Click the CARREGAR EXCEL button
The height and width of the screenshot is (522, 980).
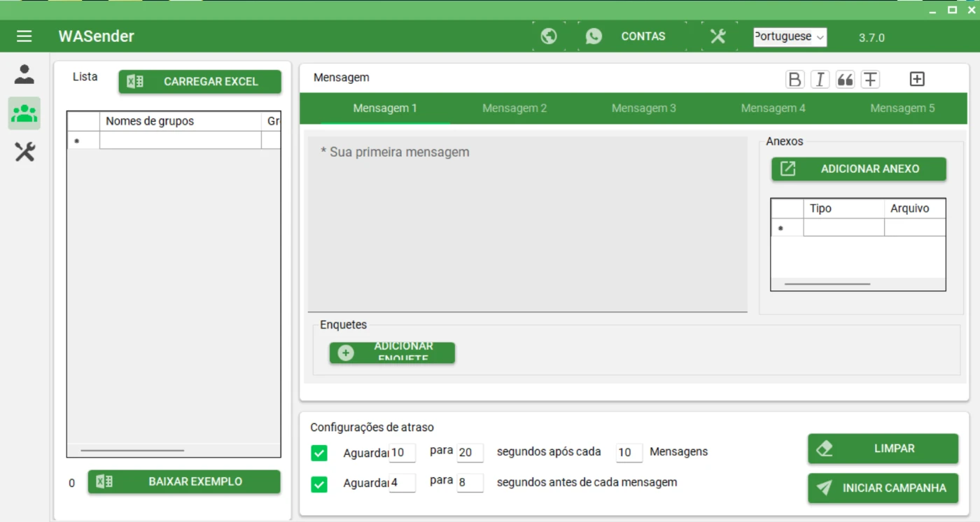coord(200,82)
